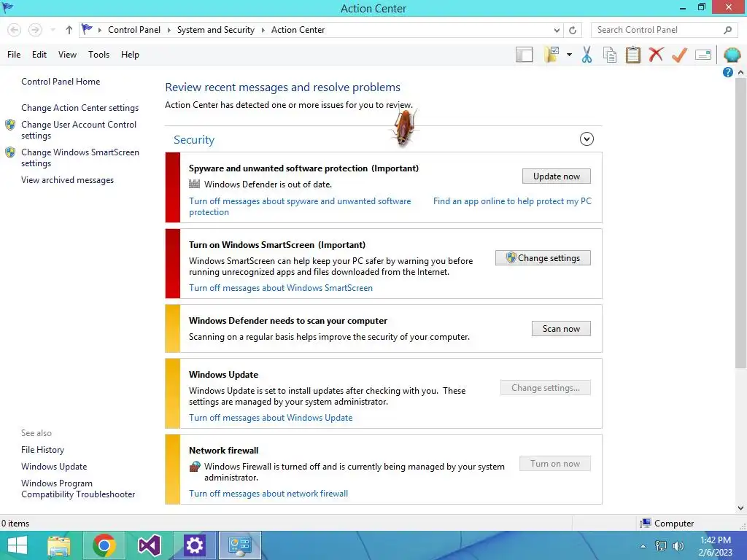Open File History under See also
Image resolution: width=747 pixels, height=560 pixels.
(42, 449)
